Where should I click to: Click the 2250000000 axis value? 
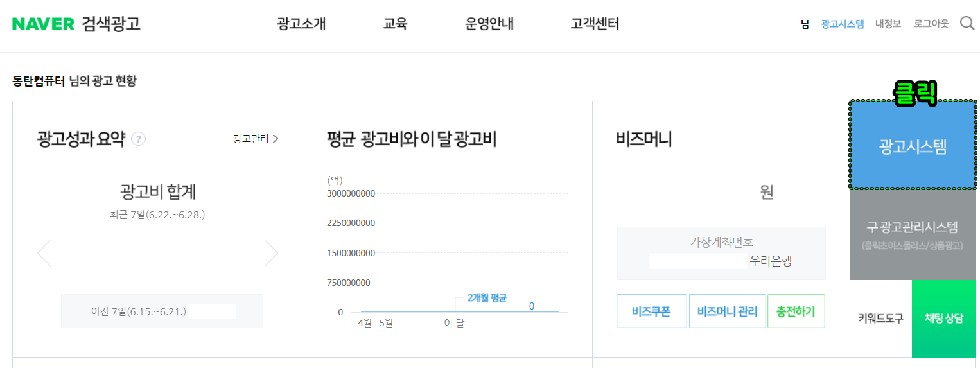[x=351, y=223]
